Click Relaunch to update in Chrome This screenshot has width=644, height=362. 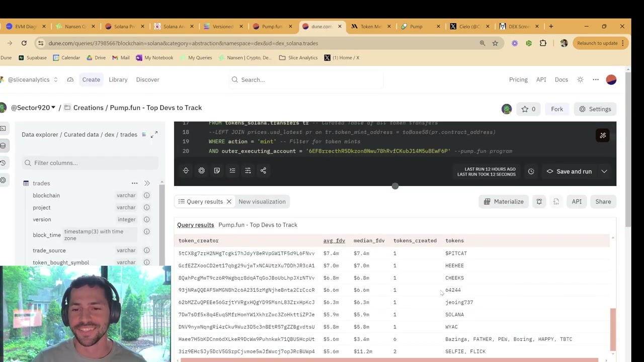601,43
